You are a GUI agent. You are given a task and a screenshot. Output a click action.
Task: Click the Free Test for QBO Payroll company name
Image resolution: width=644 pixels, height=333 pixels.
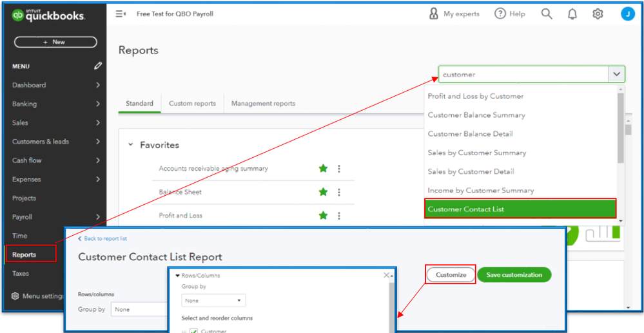tap(175, 14)
